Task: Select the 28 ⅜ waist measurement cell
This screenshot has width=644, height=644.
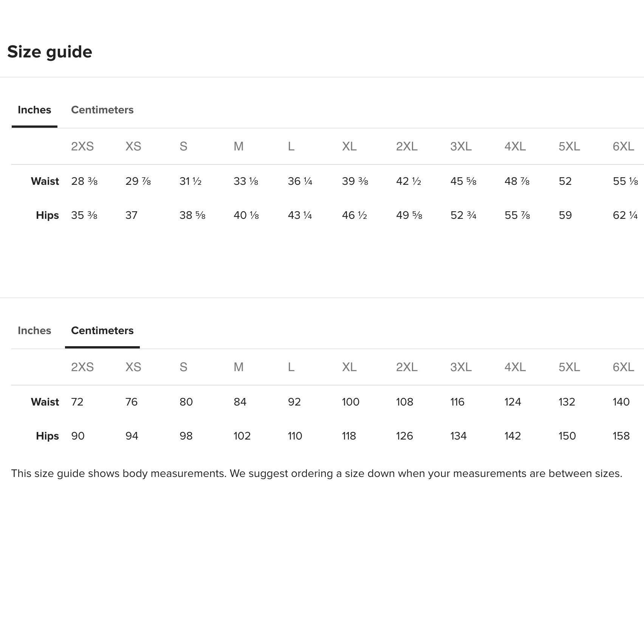Action: pyautogui.click(x=84, y=181)
